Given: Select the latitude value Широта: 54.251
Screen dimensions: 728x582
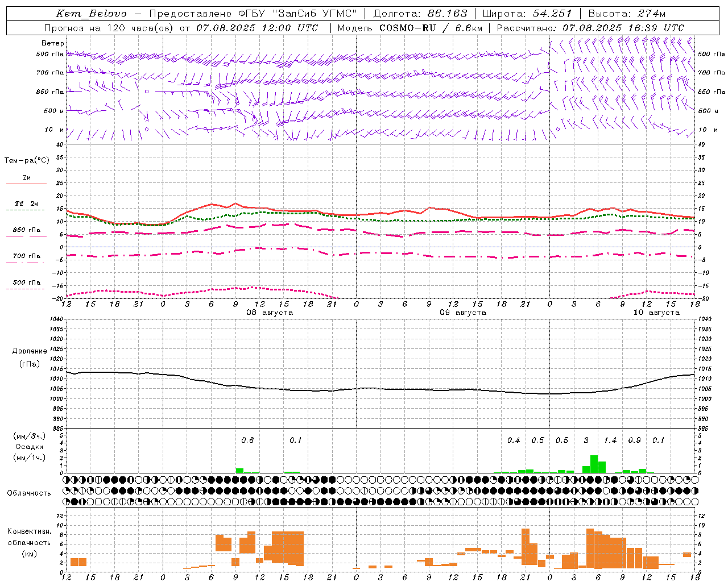Looking at the screenshot, I should point(527,14).
